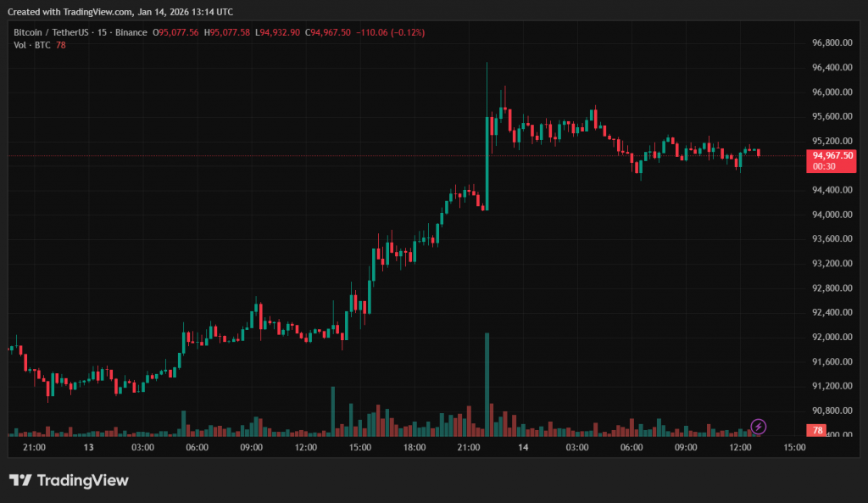
Task: Click the 21:00 label at left of time axis
Action: point(34,447)
